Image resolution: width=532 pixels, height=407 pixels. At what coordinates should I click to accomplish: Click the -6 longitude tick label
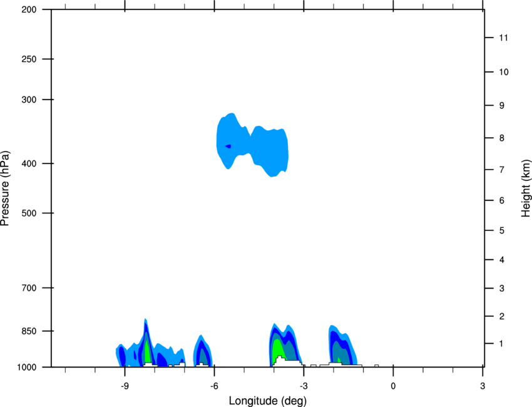tap(214, 386)
